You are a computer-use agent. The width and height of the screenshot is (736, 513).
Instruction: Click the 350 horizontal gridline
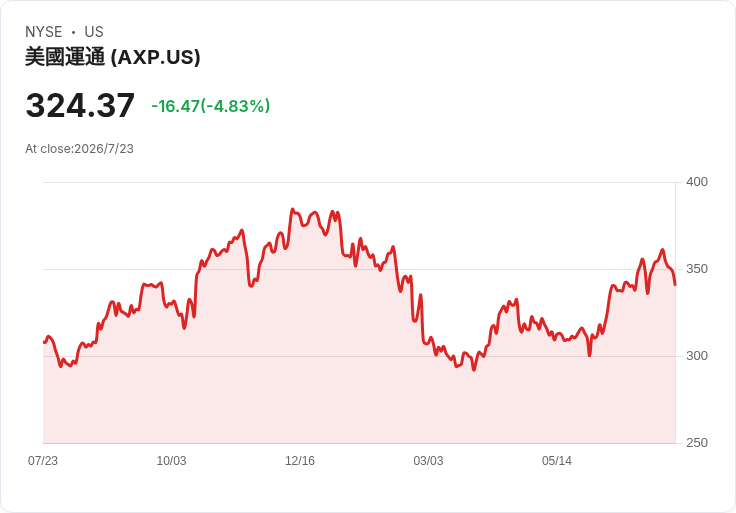pos(359,269)
